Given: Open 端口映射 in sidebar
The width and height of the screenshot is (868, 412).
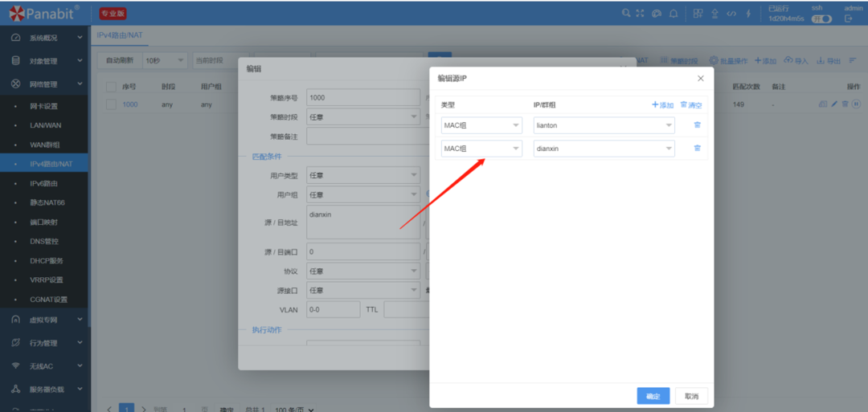Looking at the screenshot, I should pyautogui.click(x=44, y=222).
